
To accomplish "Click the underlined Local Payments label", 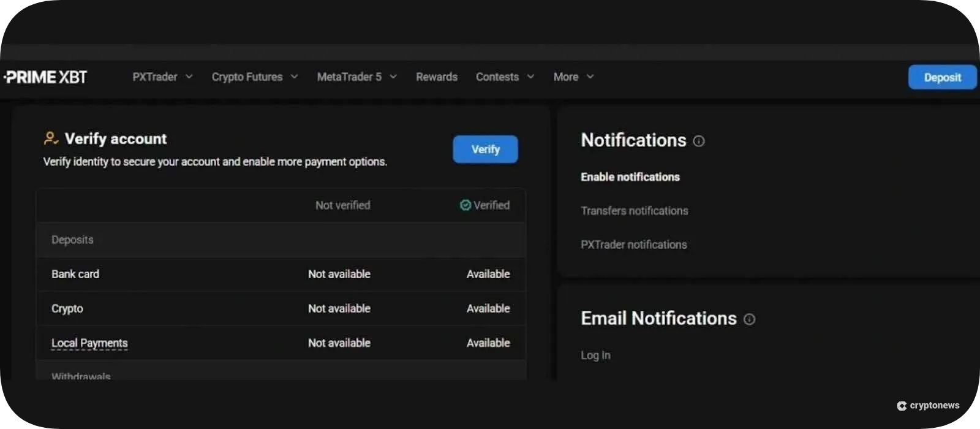I will tap(89, 343).
